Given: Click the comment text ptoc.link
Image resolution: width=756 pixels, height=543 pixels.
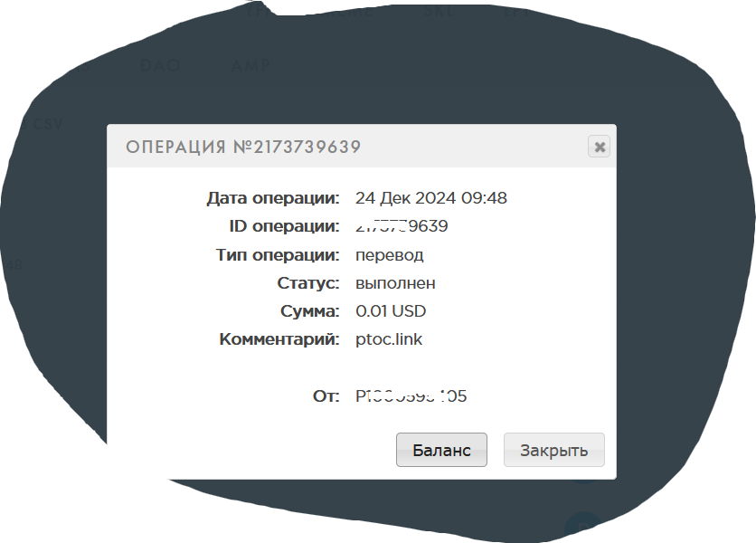Looking at the screenshot, I should pos(389,339).
